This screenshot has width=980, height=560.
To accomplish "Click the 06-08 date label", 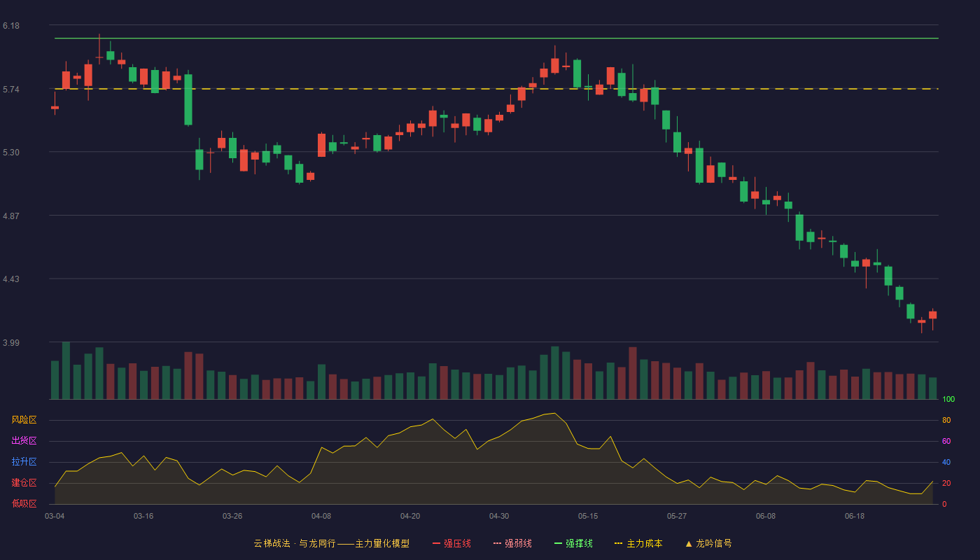I will click(x=766, y=516).
